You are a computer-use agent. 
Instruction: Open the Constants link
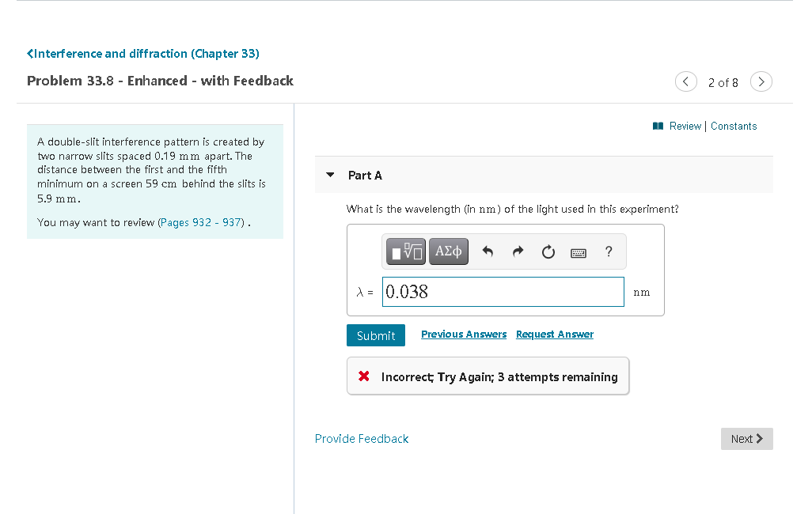(734, 127)
